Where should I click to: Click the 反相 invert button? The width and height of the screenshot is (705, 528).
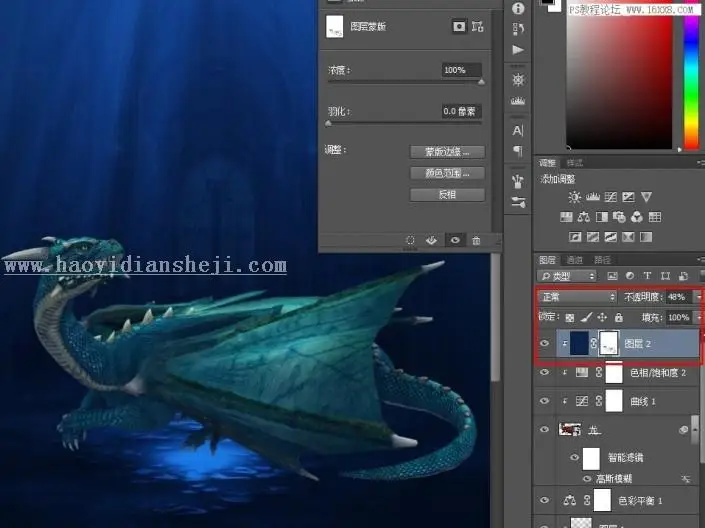(447, 194)
